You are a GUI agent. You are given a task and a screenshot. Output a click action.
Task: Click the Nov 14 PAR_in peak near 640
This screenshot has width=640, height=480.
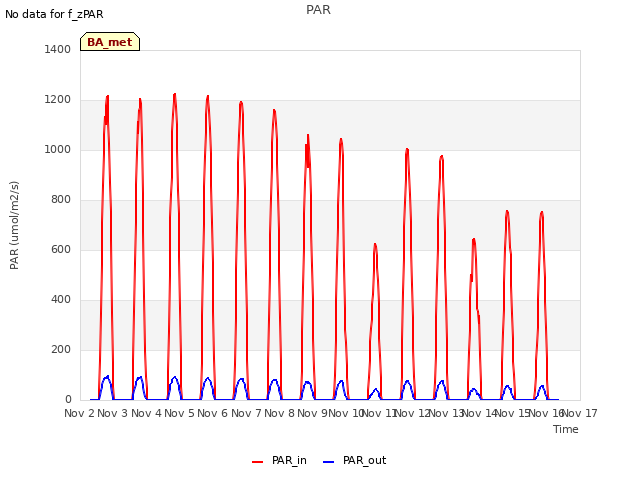click(x=473, y=240)
